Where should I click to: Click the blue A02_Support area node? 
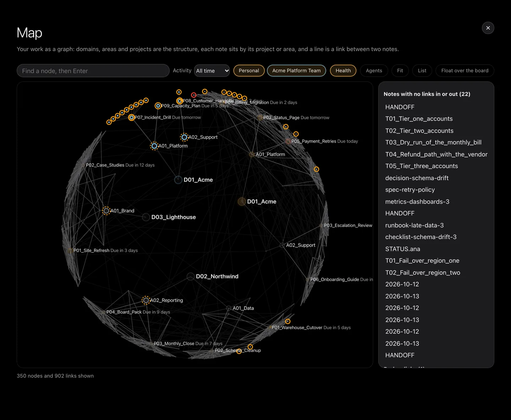184,137
